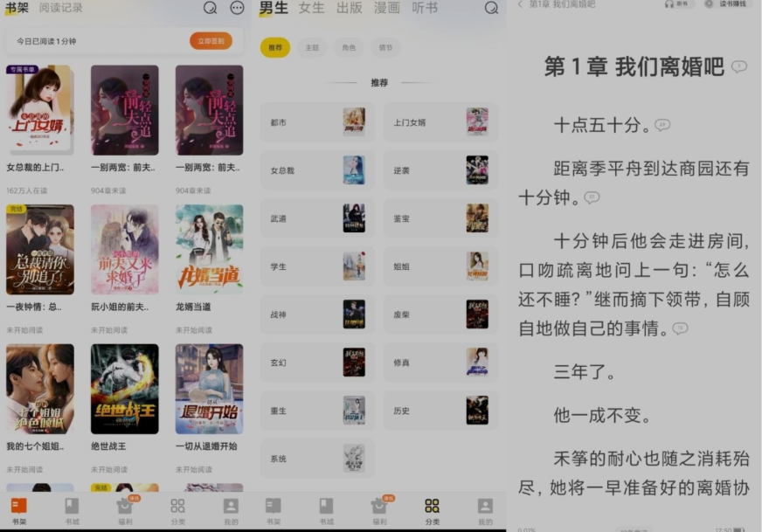The image size is (762, 532).
Task: Open the 姐姐 category card
Action: (x=440, y=266)
